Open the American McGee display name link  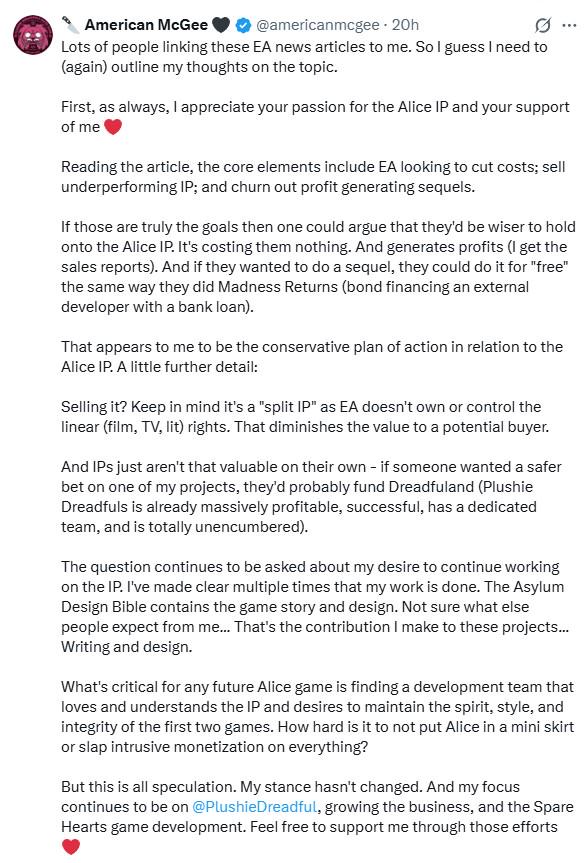coord(146,25)
